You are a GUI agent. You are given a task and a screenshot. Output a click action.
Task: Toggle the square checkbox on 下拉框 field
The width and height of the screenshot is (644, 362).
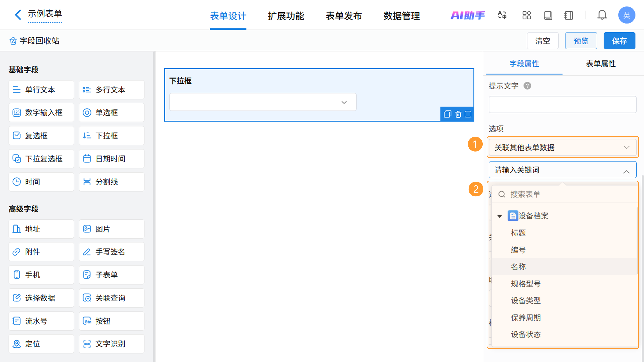point(468,114)
